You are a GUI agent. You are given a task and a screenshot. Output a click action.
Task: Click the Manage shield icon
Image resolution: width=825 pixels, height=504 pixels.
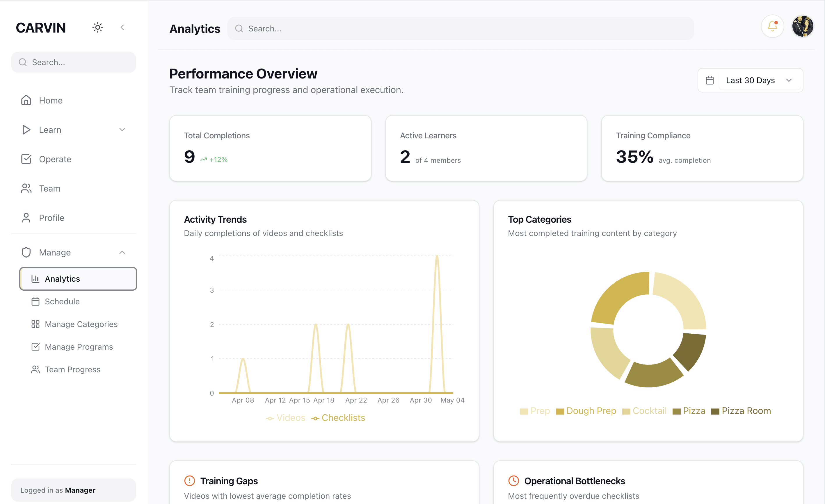[x=26, y=253]
